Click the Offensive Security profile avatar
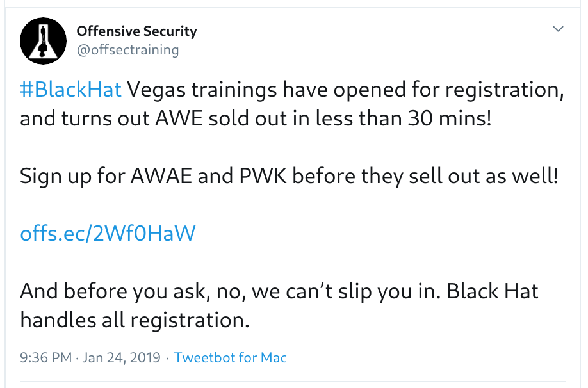 click(x=44, y=40)
